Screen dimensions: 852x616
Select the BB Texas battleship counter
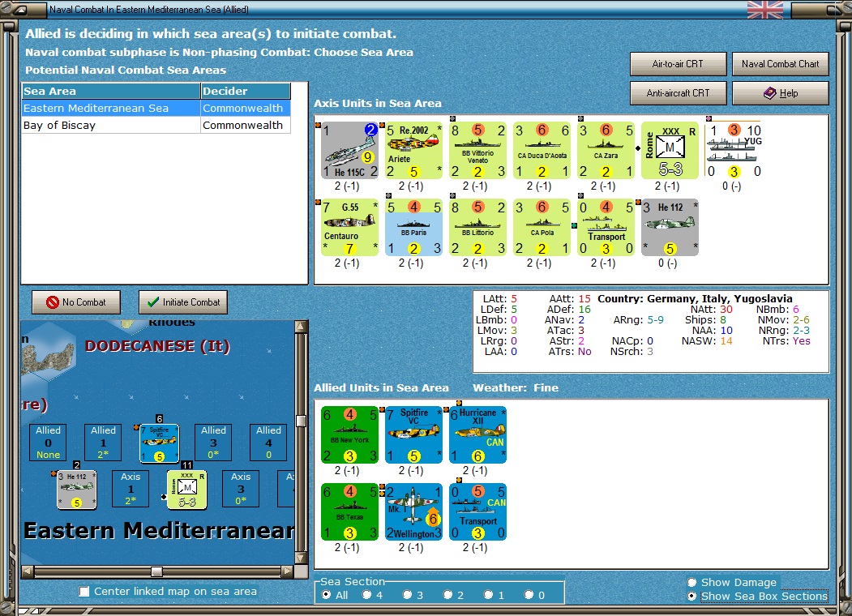[349, 511]
